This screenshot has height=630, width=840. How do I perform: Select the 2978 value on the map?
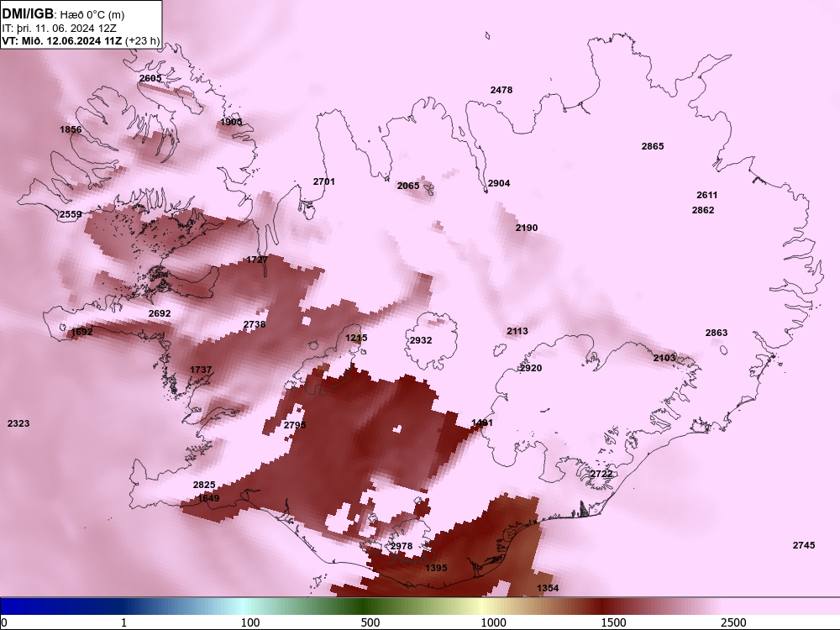click(402, 546)
